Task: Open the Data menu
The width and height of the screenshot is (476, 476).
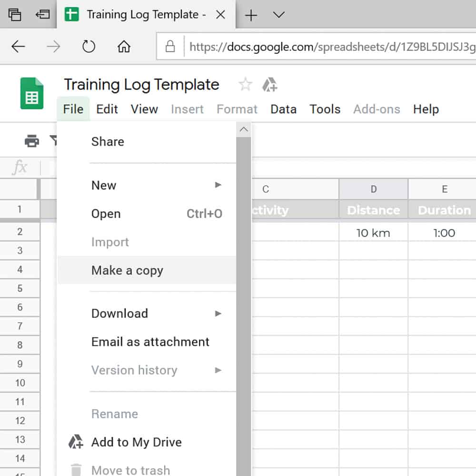Action: click(x=284, y=109)
